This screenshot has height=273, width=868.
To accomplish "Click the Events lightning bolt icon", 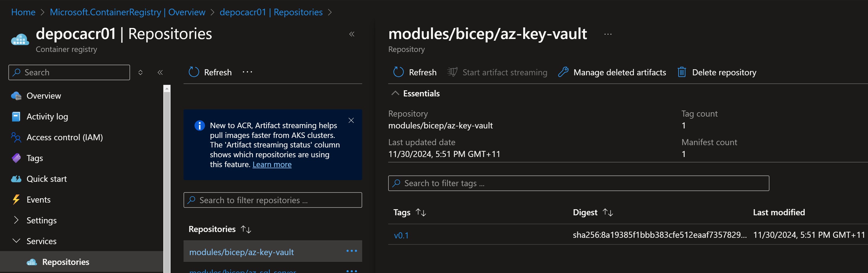I will [x=16, y=200].
